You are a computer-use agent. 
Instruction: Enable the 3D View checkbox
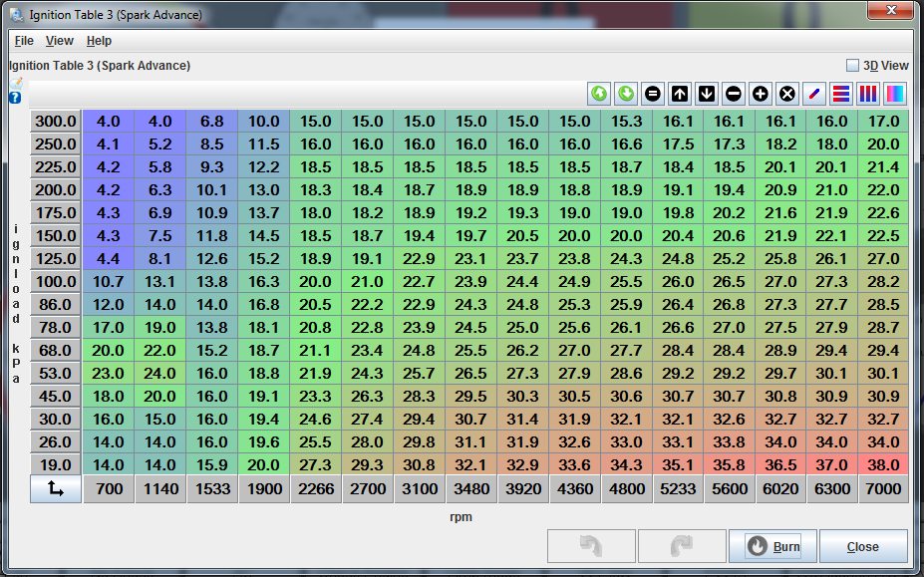coord(854,64)
